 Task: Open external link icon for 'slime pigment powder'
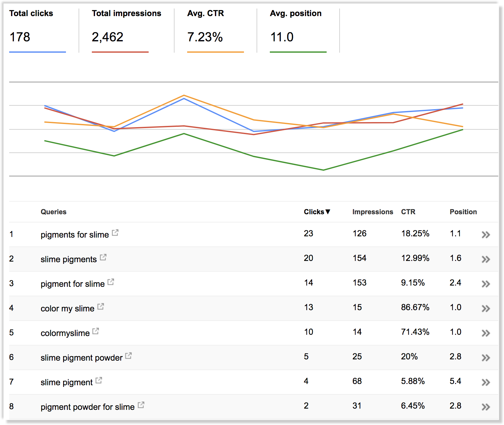[x=128, y=356]
